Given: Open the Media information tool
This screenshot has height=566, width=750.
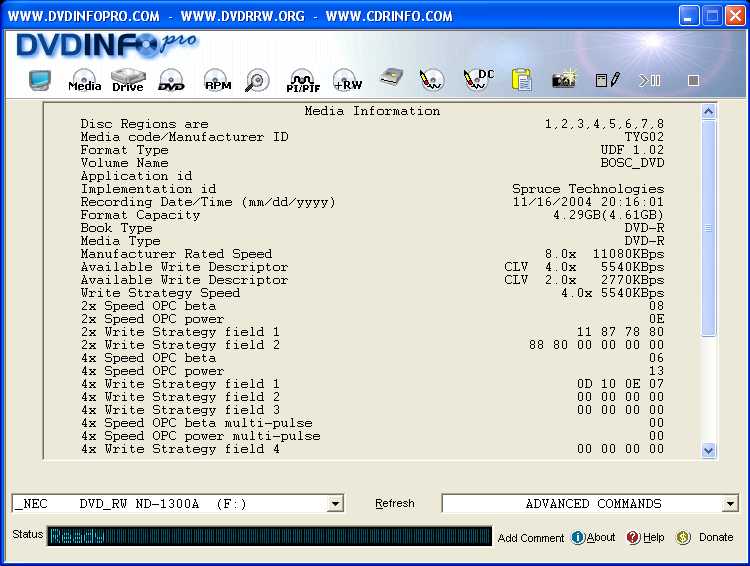Looking at the screenshot, I should [x=85, y=80].
